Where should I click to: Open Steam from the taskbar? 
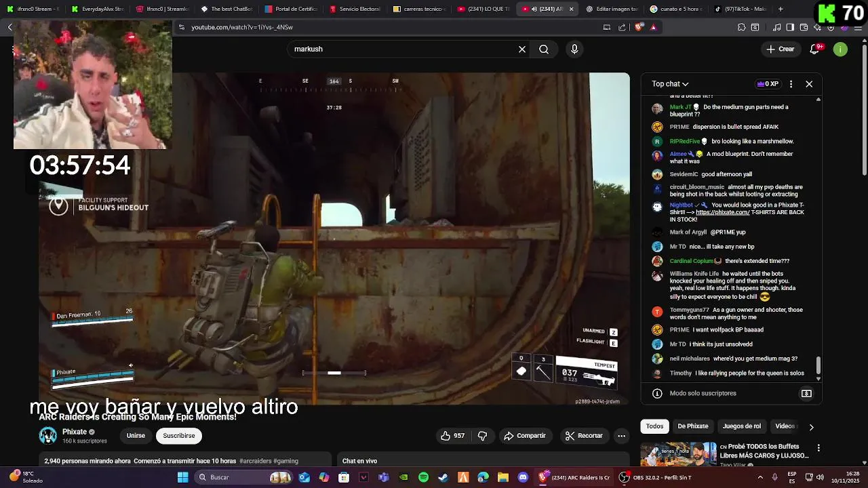[x=443, y=477]
